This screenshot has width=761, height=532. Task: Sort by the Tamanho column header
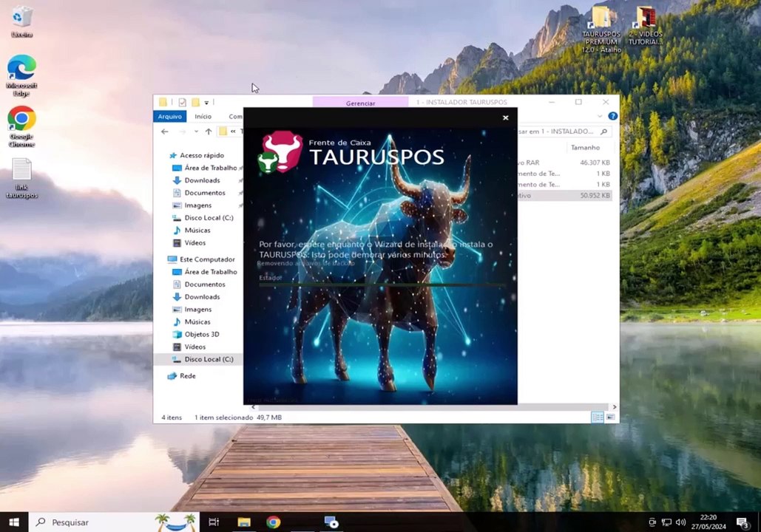[x=585, y=148]
